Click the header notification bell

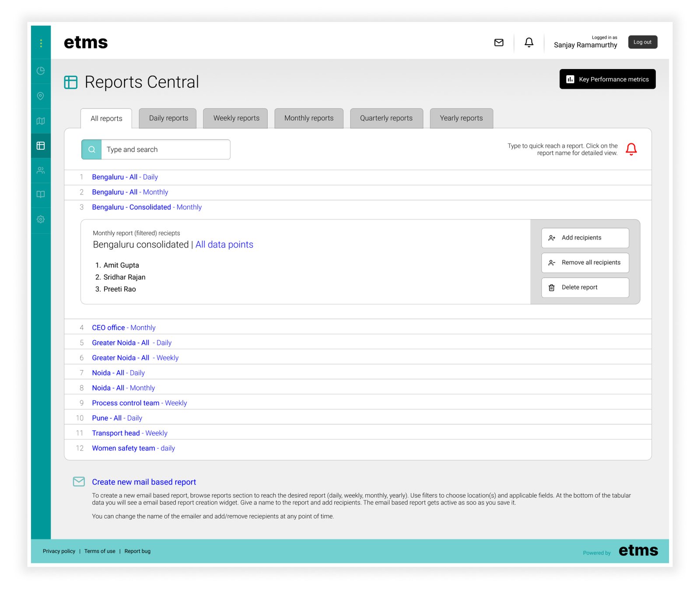pyautogui.click(x=528, y=42)
